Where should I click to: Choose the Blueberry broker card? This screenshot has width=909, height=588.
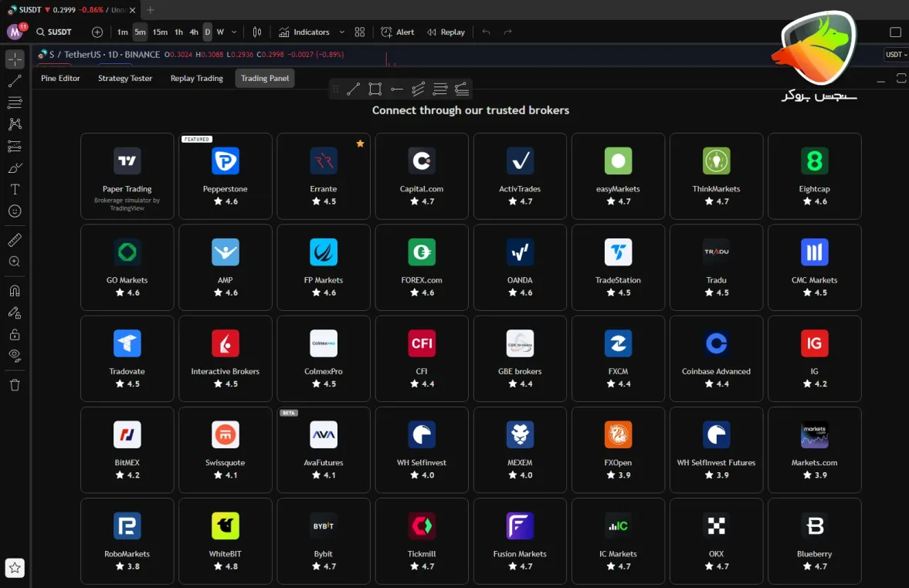tap(815, 541)
